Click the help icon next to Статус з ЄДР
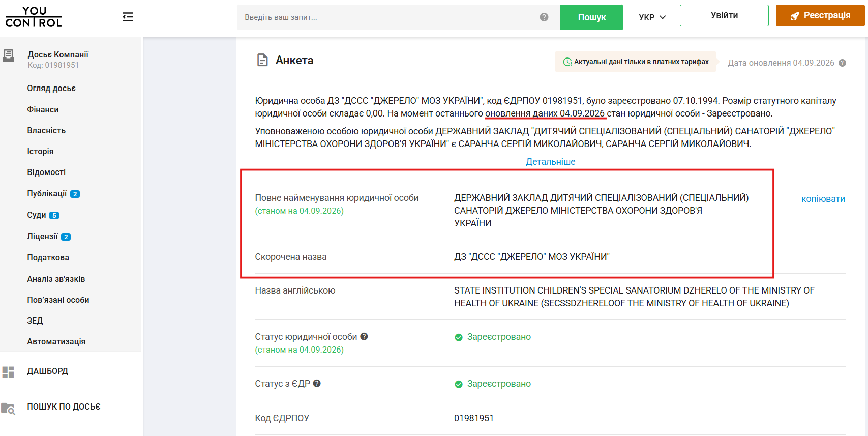Image resolution: width=868 pixels, height=436 pixels. (x=317, y=383)
